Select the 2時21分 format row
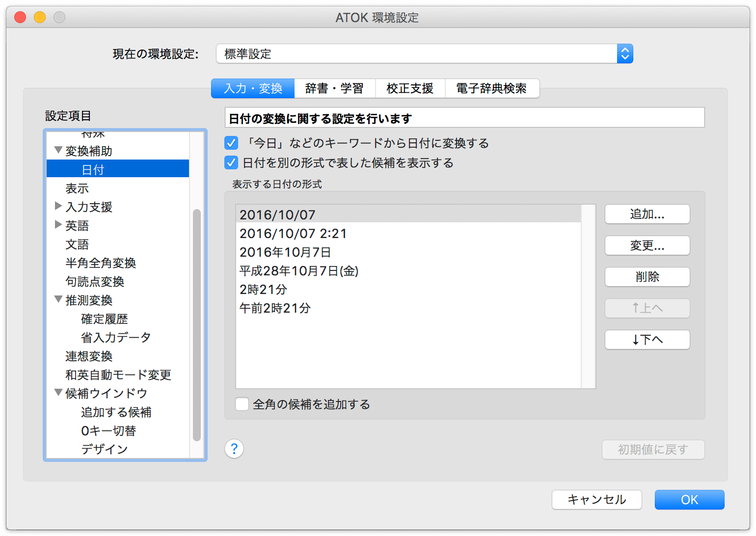Image resolution: width=756 pixels, height=536 pixels. [408, 289]
